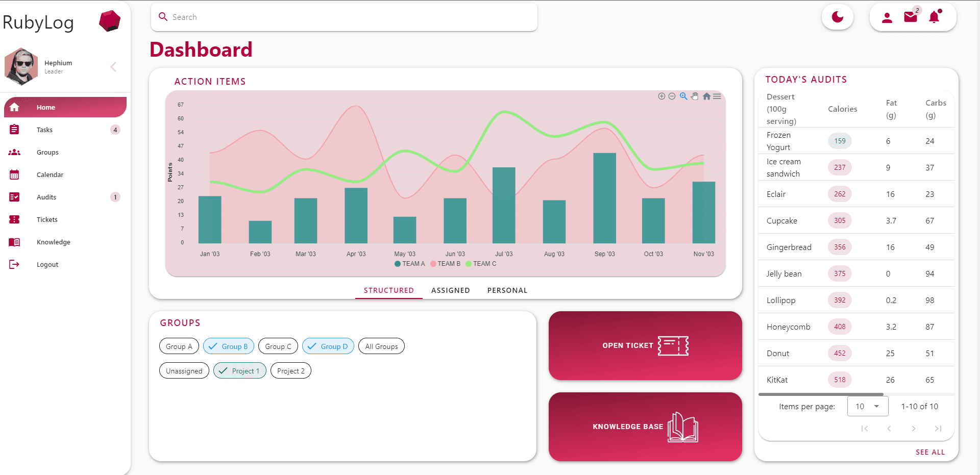
Task: Click the open book icon on Knowledge Base
Action: click(683, 427)
